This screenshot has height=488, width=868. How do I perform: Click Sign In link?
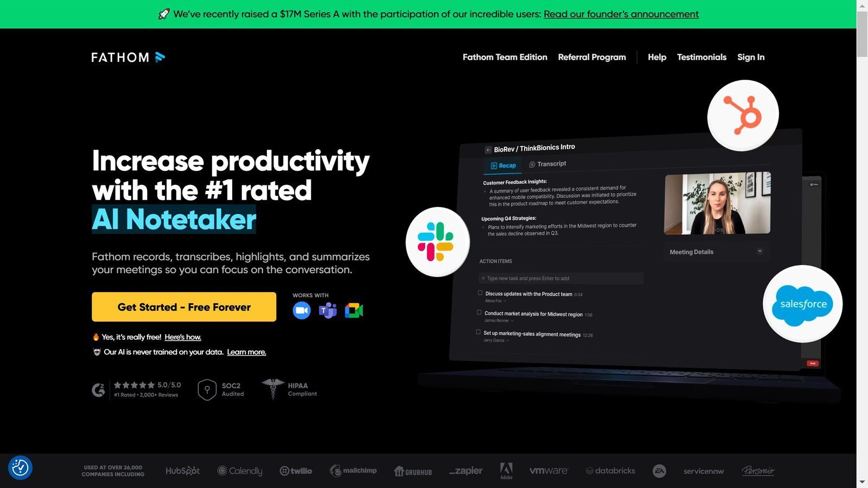[751, 57]
